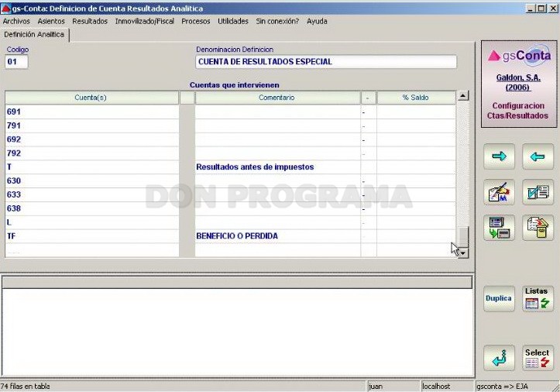Click the checkmark form icon button

(x=538, y=192)
